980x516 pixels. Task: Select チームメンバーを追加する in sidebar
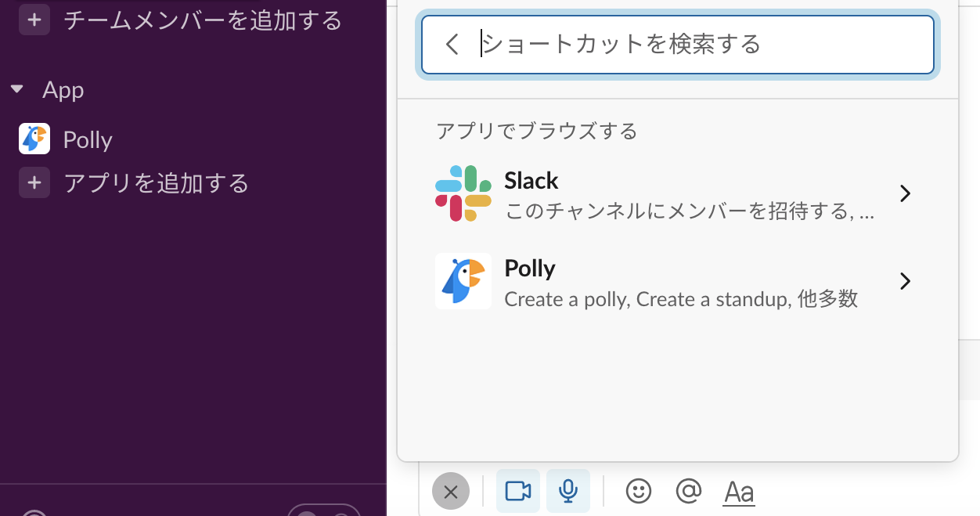point(203,20)
